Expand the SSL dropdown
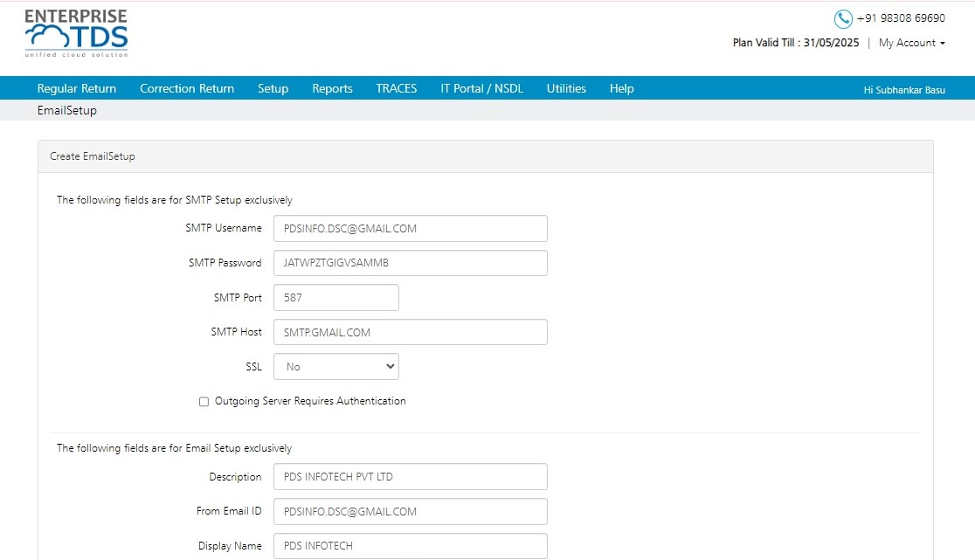This screenshot has height=560, width=975. [x=335, y=367]
